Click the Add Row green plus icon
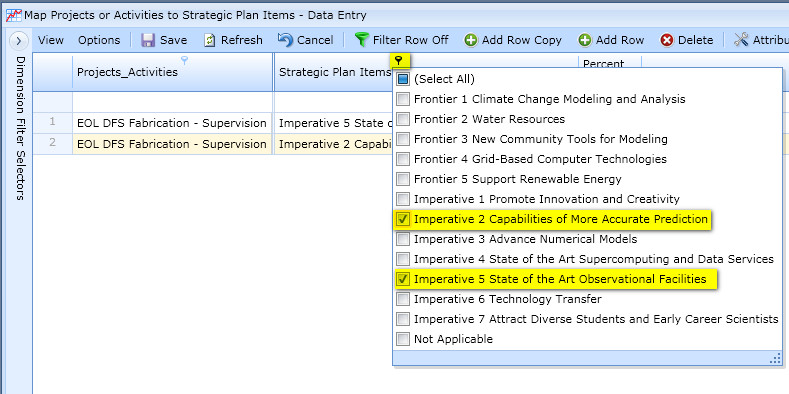 [585, 40]
